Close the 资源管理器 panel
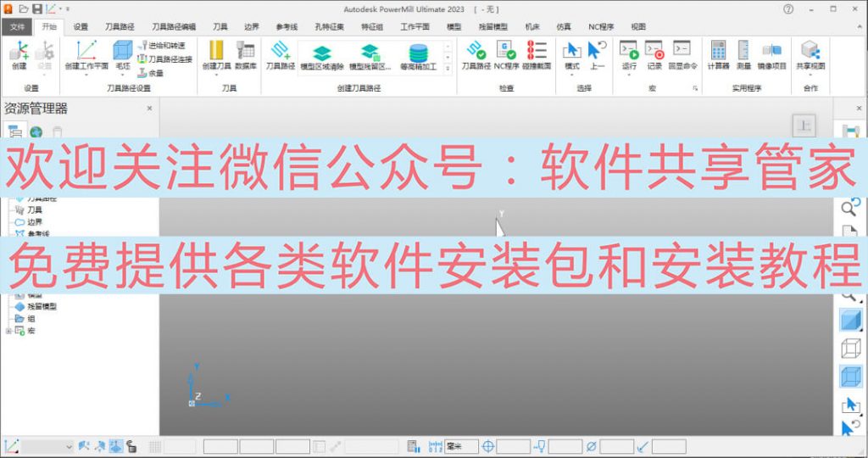This screenshot has height=458, width=868. 149,109
